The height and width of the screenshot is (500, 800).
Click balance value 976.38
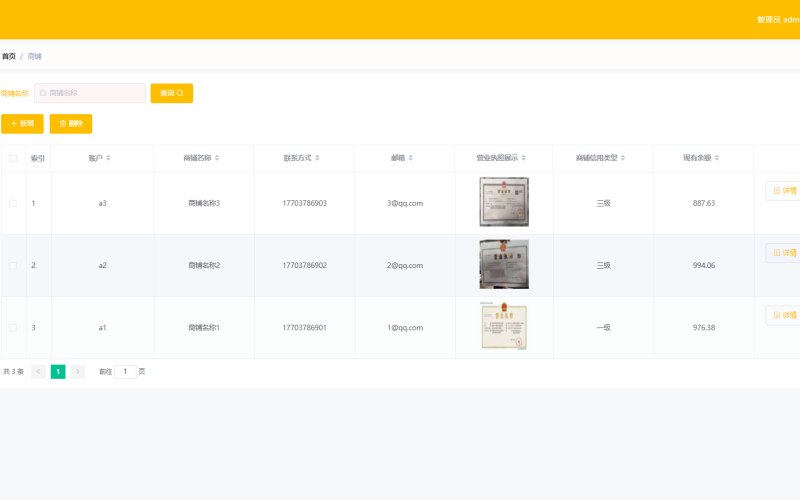click(x=704, y=328)
